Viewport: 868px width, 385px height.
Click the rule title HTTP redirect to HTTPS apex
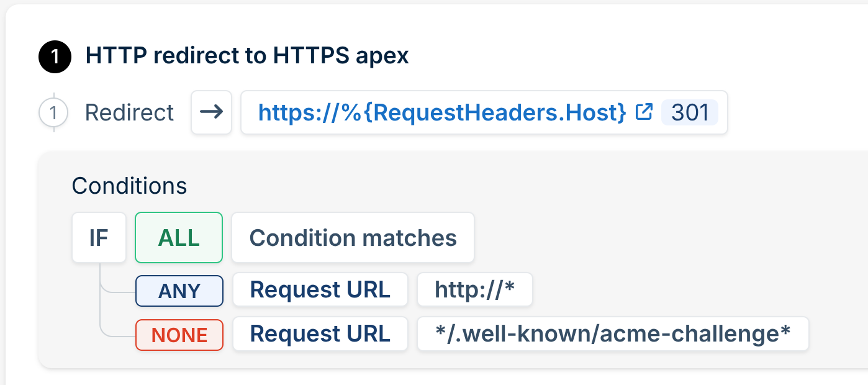(247, 56)
